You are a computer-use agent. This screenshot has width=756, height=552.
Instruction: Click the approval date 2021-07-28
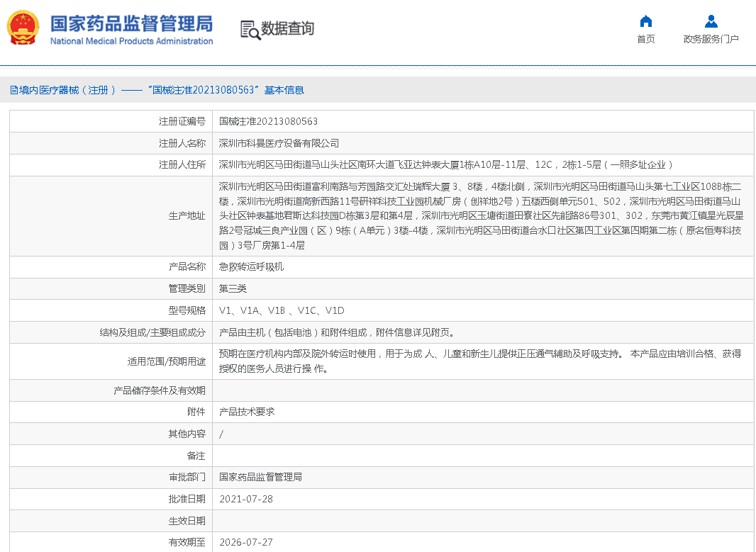[245, 499]
